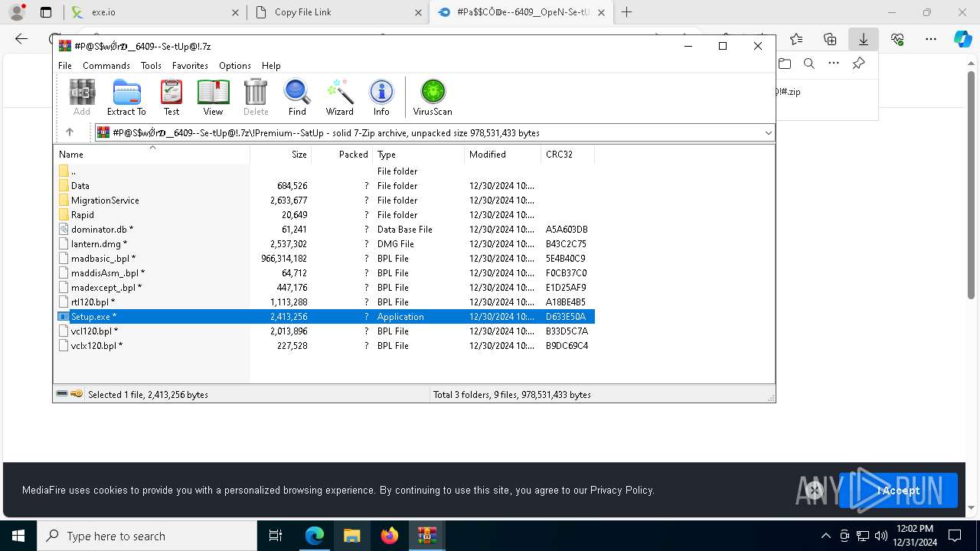Click the dominator.db file icon

point(64,230)
